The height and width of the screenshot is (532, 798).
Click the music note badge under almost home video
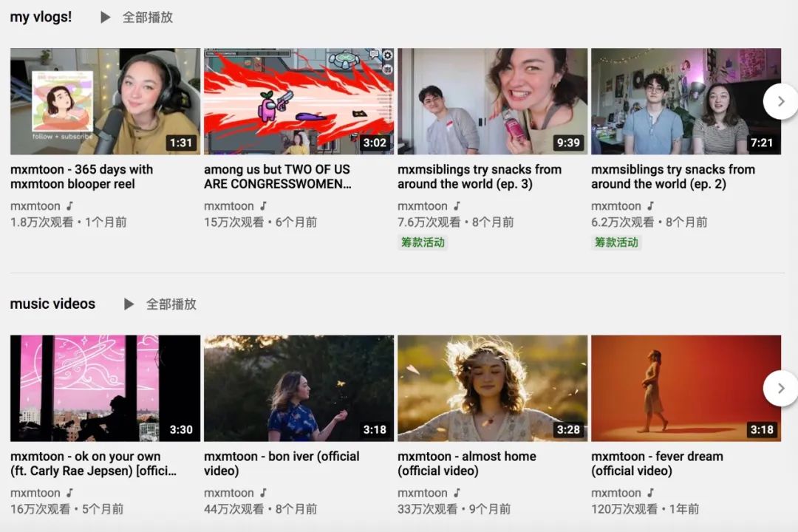457,492
